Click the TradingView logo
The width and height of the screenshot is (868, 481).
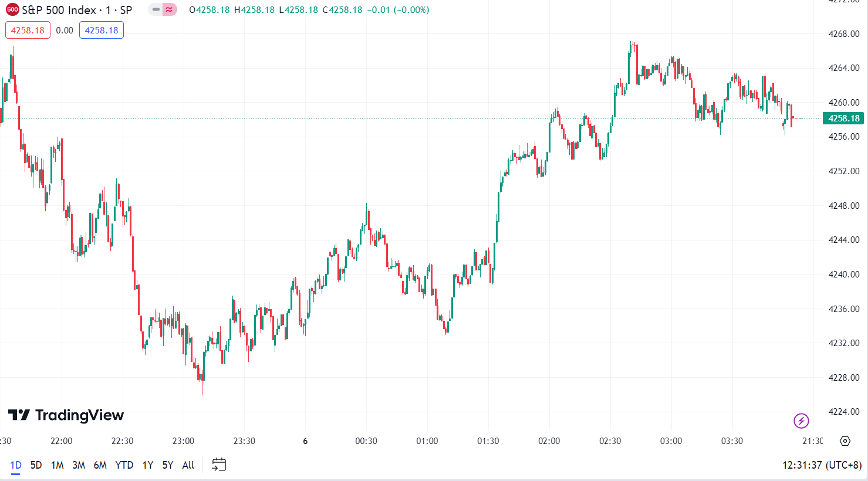point(66,415)
